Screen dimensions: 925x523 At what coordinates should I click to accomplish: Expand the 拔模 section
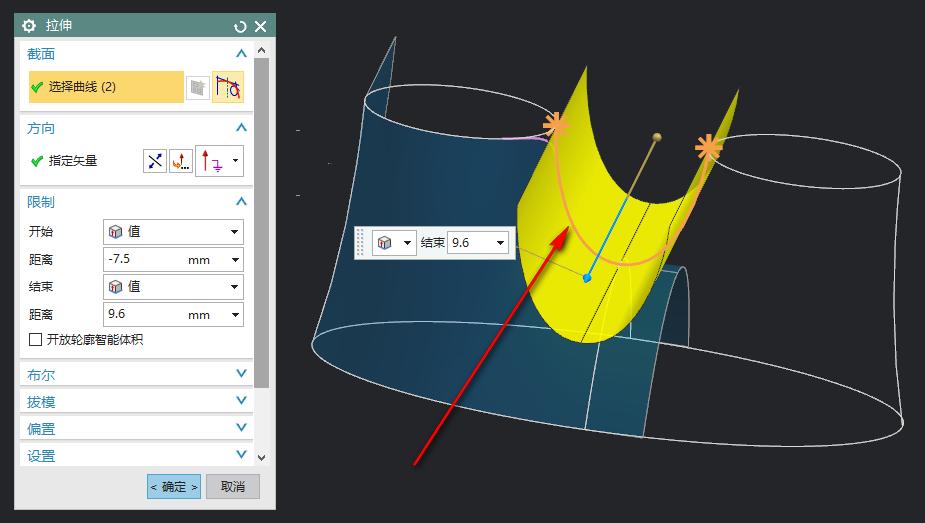(241, 400)
